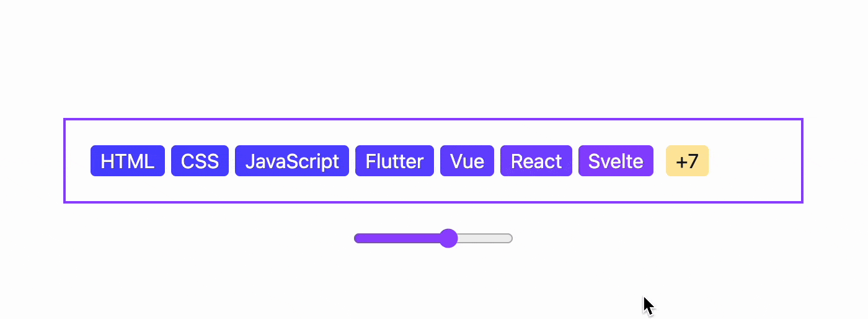Screen dimensions: 868x319
Task: Click the unfilled gray slider track
Action: pyautogui.click(x=487, y=238)
